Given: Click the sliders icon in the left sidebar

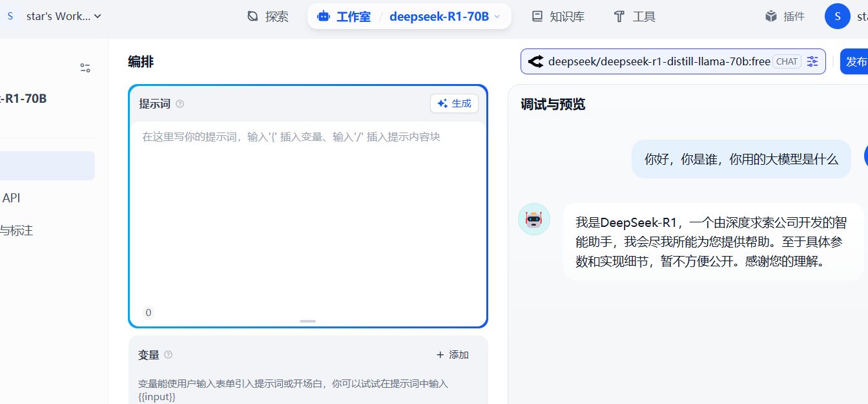Looking at the screenshot, I should (85, 68).
